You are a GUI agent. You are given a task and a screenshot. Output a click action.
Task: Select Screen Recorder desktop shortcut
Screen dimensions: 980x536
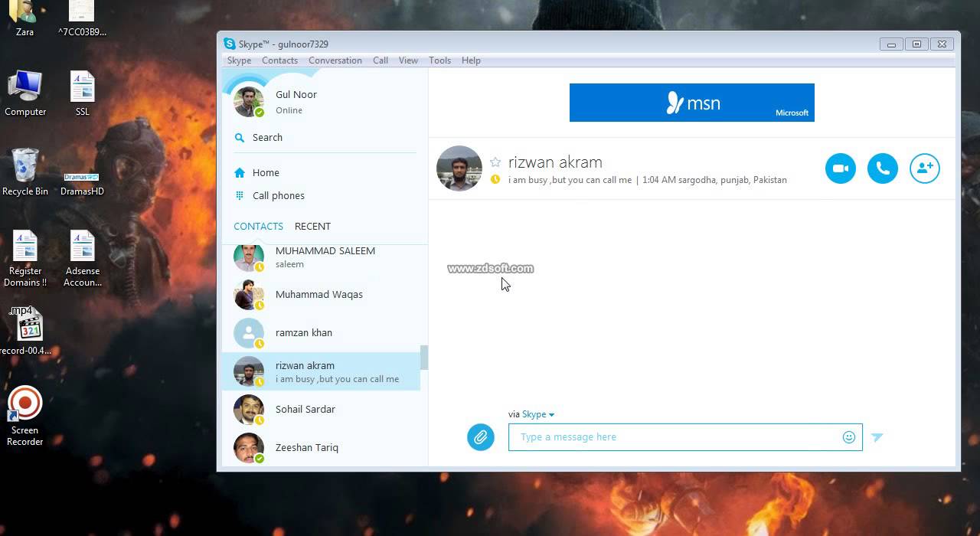(x=25, y=417)
